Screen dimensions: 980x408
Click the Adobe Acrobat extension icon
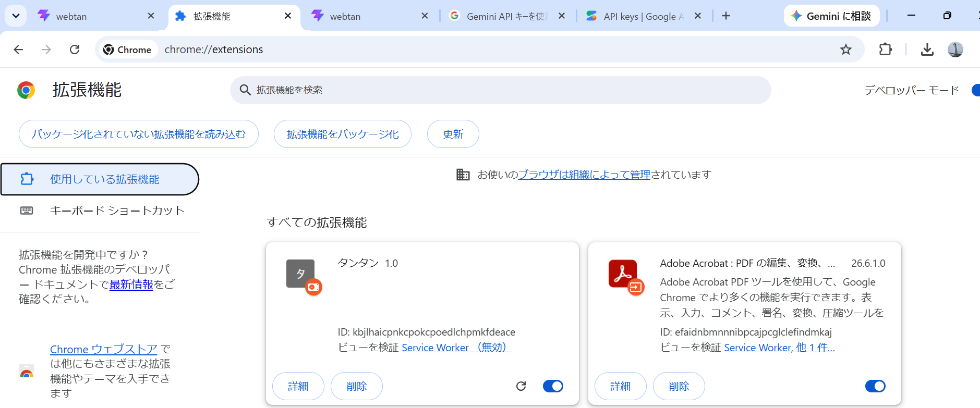coord(623,274)
